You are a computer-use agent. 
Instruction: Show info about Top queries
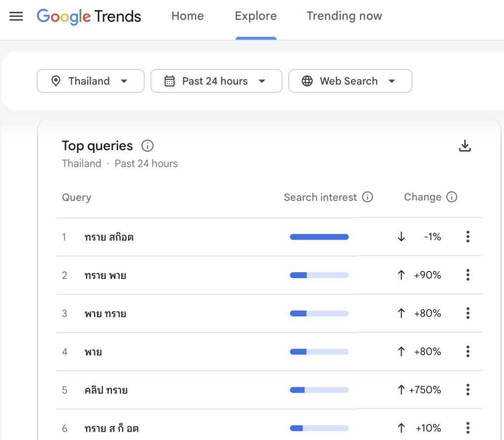(148, 146)
